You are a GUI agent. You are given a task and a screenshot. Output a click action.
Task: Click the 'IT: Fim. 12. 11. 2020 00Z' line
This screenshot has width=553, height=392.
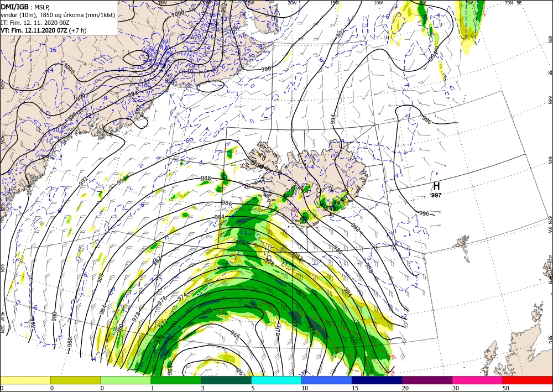tap(35, 23)
